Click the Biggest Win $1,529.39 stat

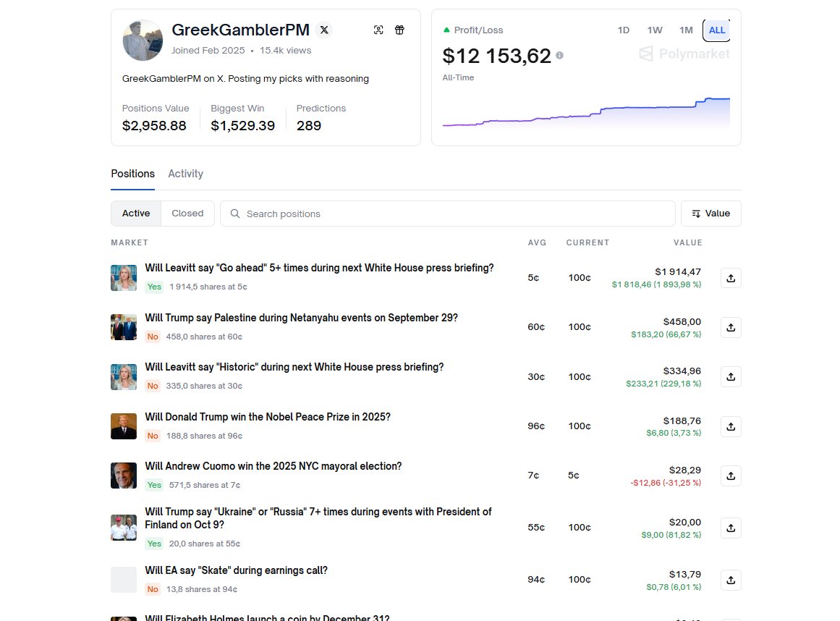(242, 117)
